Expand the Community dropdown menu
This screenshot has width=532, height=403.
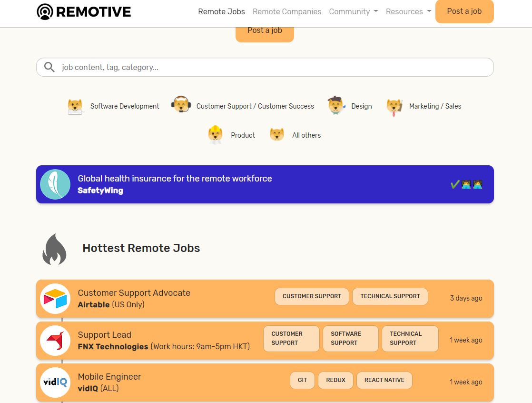354,11
